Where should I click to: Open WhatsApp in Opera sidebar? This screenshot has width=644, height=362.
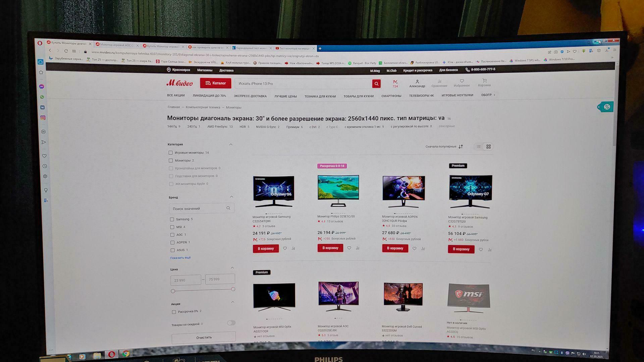[42, 97]
